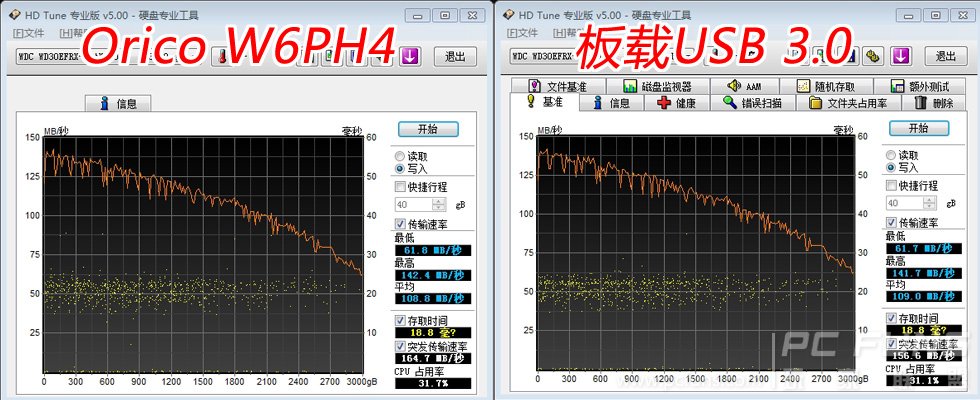980x400 pixels.
Task: Switch to the 文件夹占用率 tab
Action: point(848,103)
